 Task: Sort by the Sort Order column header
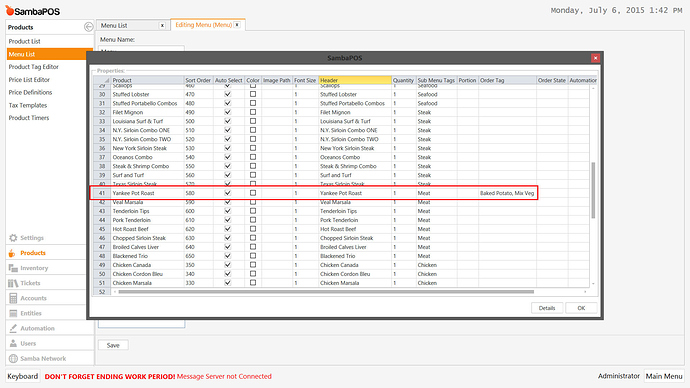tap(198, 80)
